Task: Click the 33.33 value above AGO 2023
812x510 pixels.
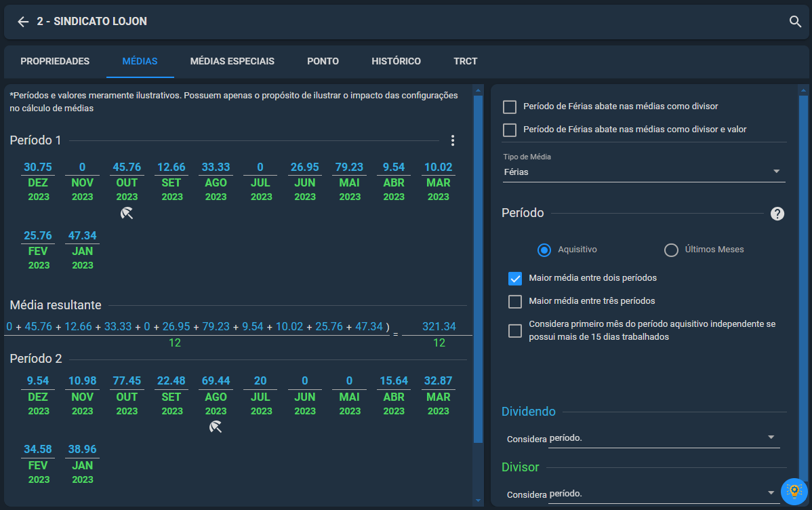Action: click(216, 167)
